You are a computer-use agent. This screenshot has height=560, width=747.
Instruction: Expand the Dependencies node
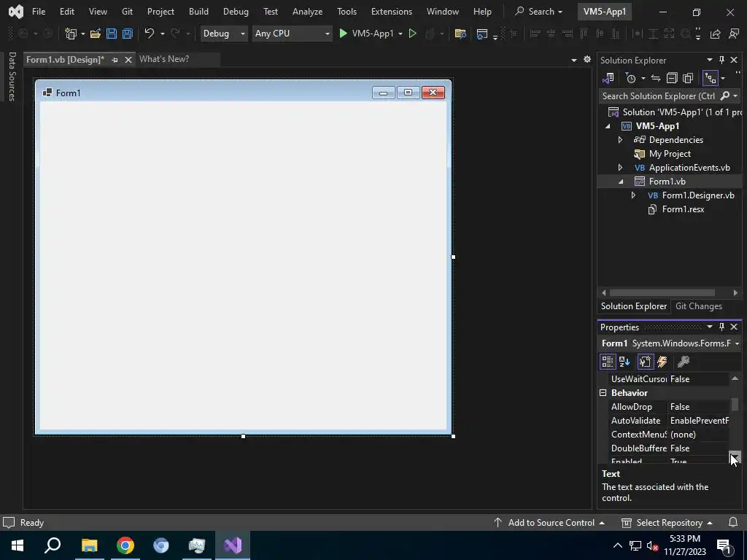(620, 139)
